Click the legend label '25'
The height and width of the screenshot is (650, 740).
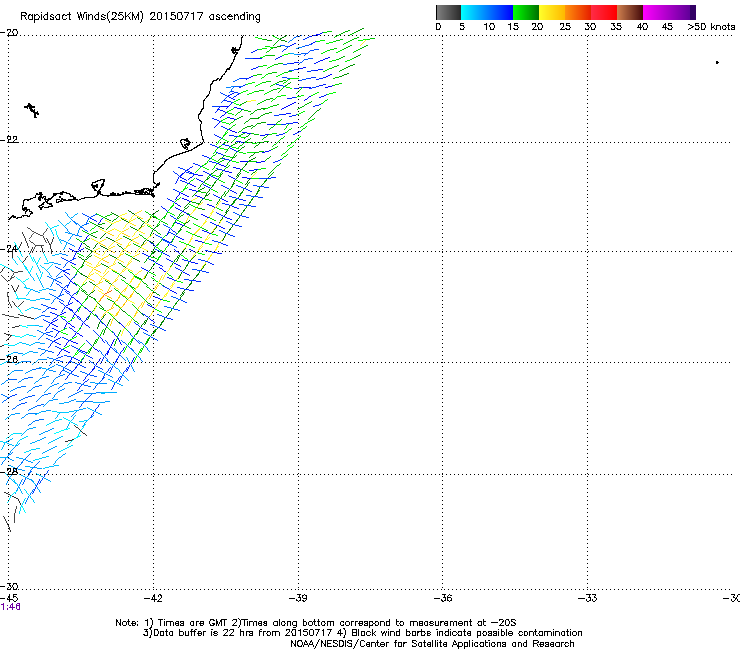tap(565, 27)
